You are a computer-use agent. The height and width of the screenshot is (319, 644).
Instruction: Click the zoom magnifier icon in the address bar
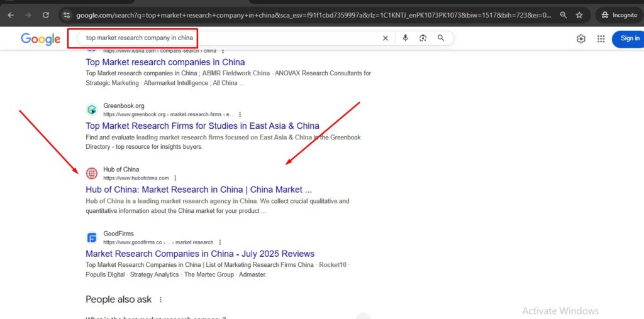click(563, 15)
